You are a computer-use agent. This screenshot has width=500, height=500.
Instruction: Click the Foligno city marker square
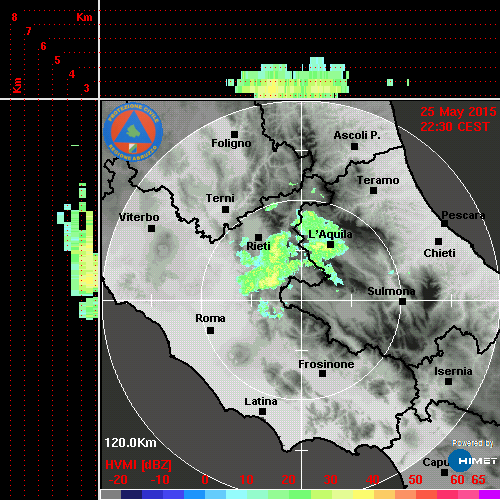coord(234,134)
